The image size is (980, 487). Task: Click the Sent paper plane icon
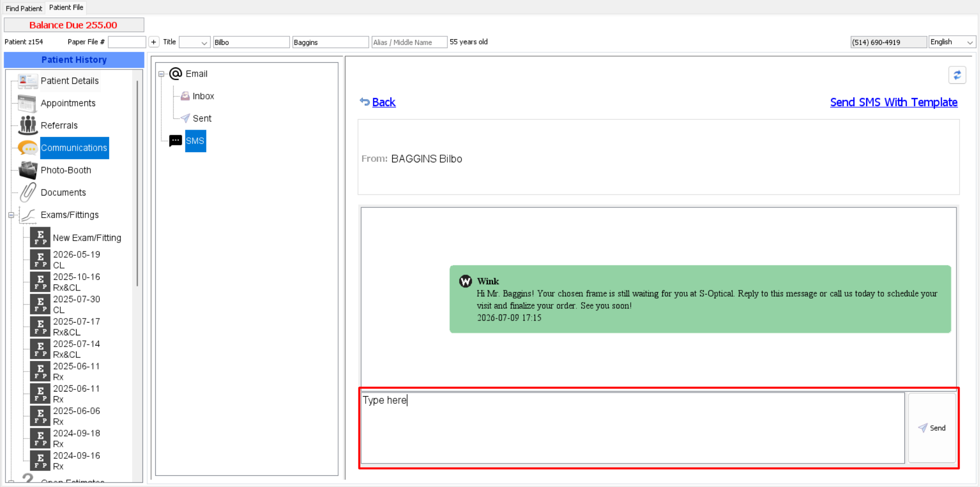click(185, 118)
